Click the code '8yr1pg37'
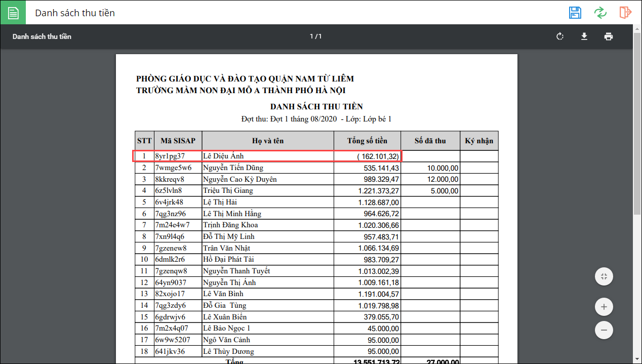Screen dimensions: 642x364 170,156
